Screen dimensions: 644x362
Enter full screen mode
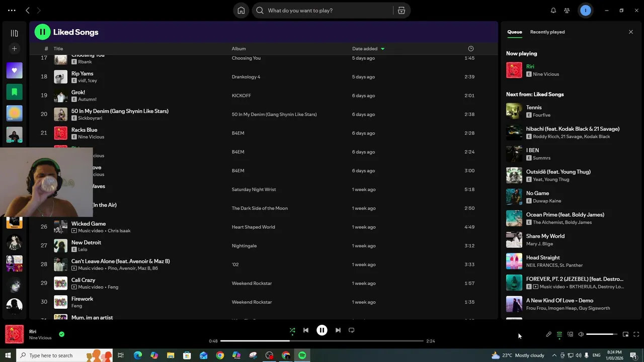click(636, 334)
